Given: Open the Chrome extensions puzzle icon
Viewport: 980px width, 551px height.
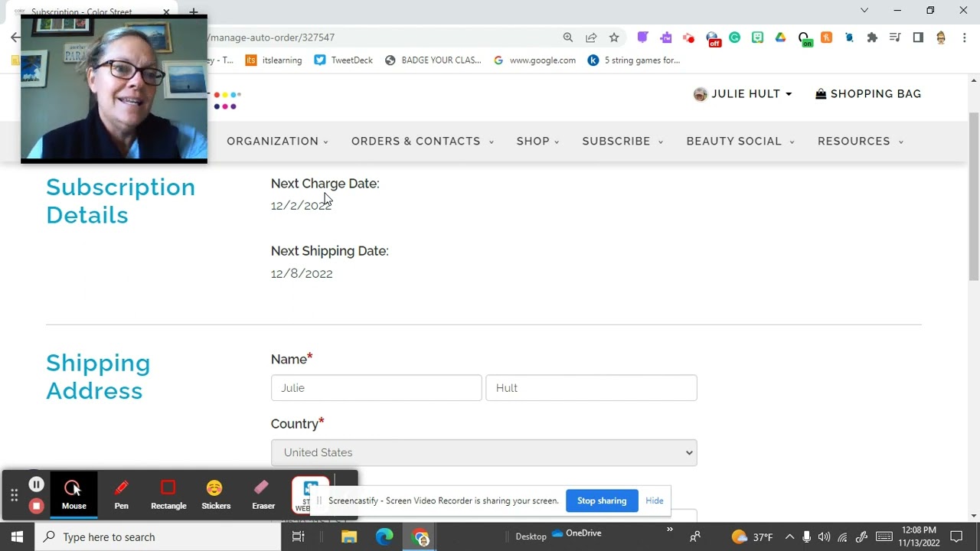Looking at the screenshot, I should (872, 37).
